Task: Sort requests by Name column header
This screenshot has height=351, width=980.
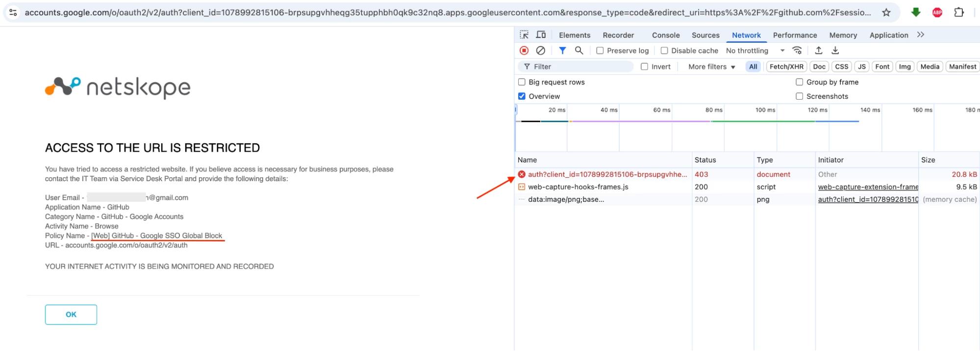Action: pyautogui.click(x=603, y=160)
